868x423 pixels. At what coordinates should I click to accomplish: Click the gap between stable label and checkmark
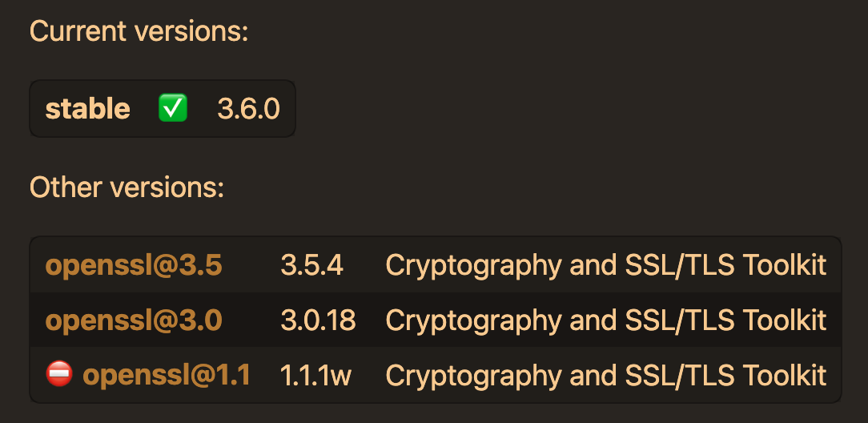coord(144,108)
